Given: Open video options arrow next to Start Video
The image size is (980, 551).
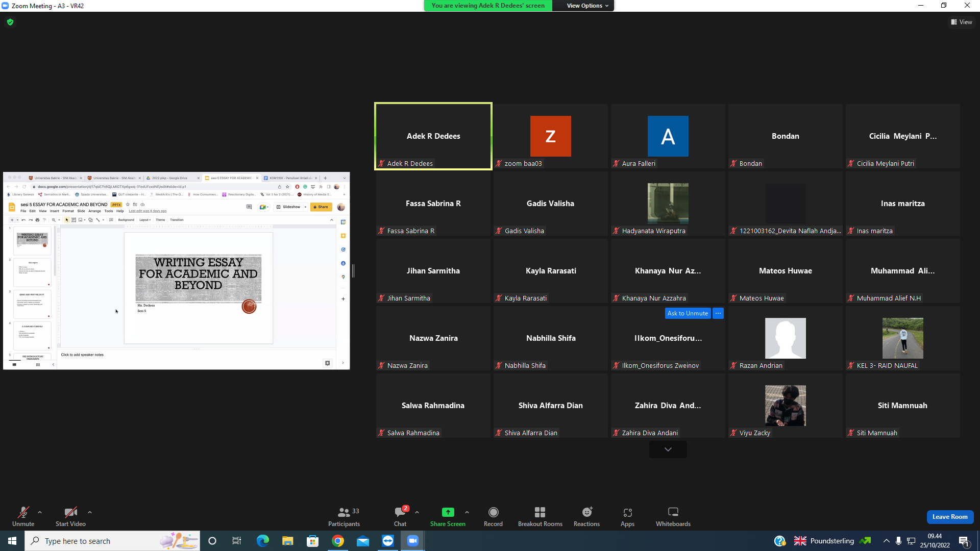Looking at the screenshot, I should [90, 512].
